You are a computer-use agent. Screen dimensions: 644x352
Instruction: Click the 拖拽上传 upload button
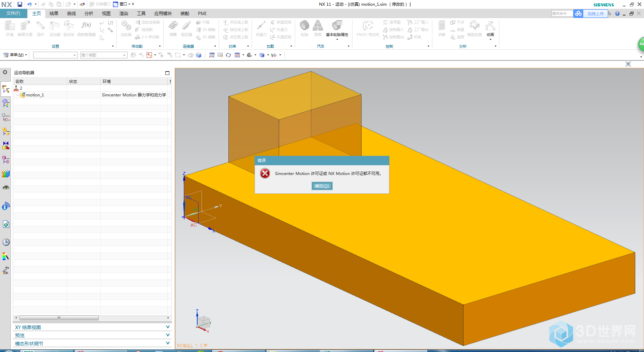click(595, 14)
